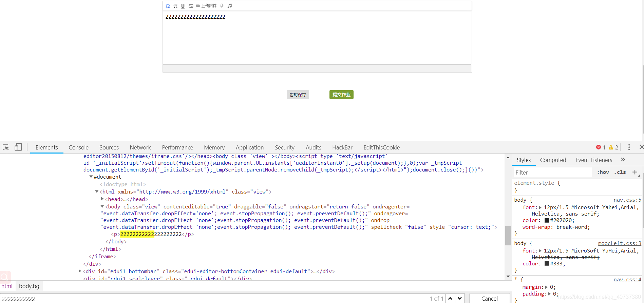Screen dimensions: 644x303
Task: Open the Network tab
Action: pyautogui.click(x=140, y=147)
